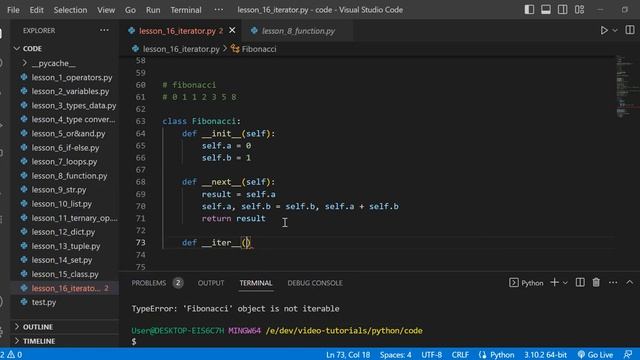Select the TERMINAL panel tab
Image resolution: width=640 pixels, height=360 pixels.
256,283
